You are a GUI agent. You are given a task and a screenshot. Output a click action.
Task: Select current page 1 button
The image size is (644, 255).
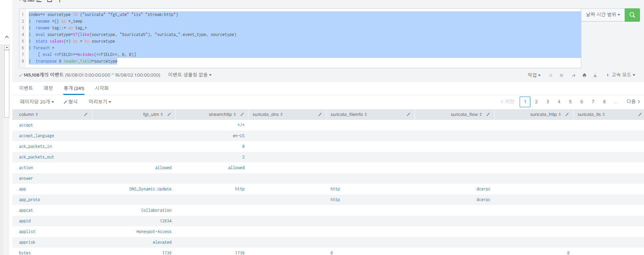(x=525, y=102)
